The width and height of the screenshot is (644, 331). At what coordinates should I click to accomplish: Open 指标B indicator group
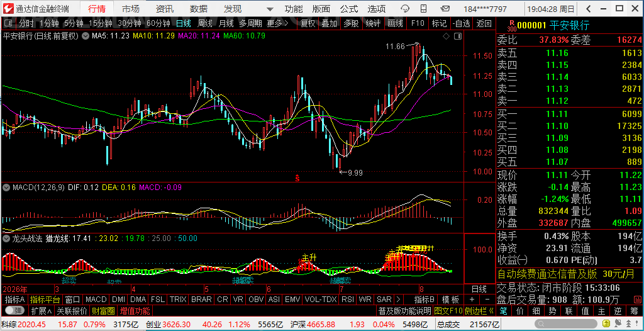coord(425,300)
